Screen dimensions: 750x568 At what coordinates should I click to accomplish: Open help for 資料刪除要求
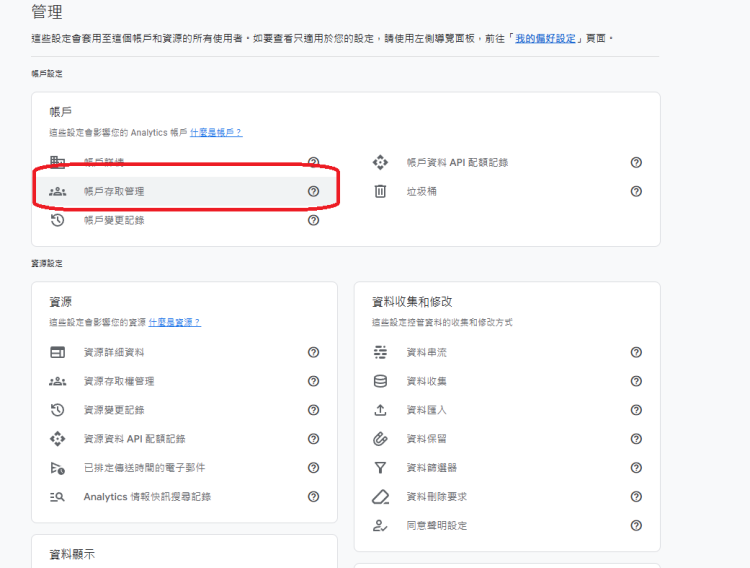tap(636, 497)
